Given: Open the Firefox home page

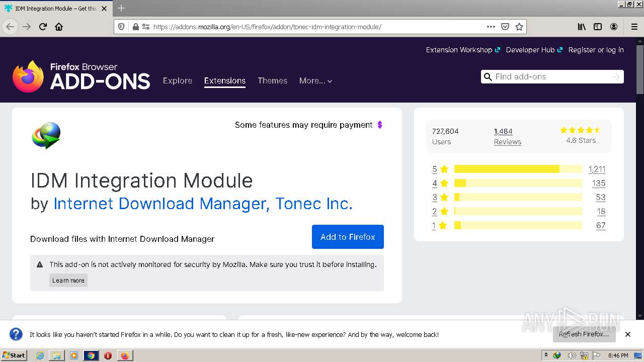Looking at the screenshot, I should [59, 27].
